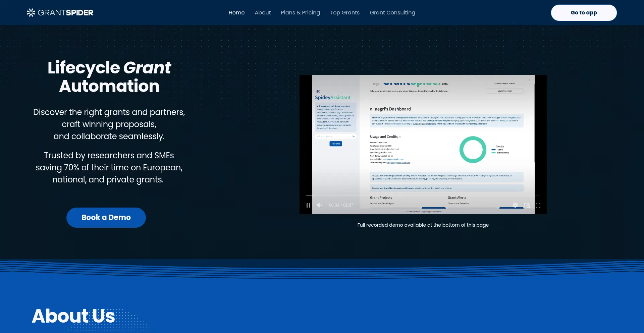The image size is (644, 333).
Task: Open Grant Consulting page
Action: coord(392,13)
